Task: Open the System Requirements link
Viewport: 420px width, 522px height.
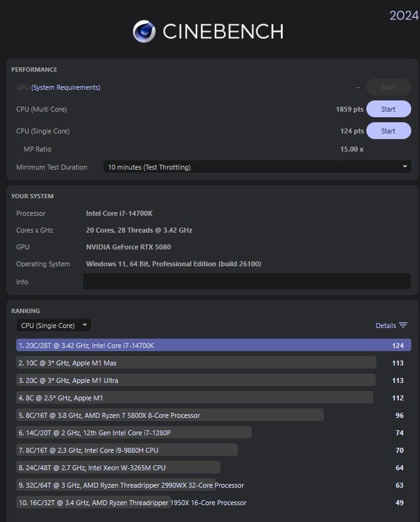Action: tap(66, 87)
